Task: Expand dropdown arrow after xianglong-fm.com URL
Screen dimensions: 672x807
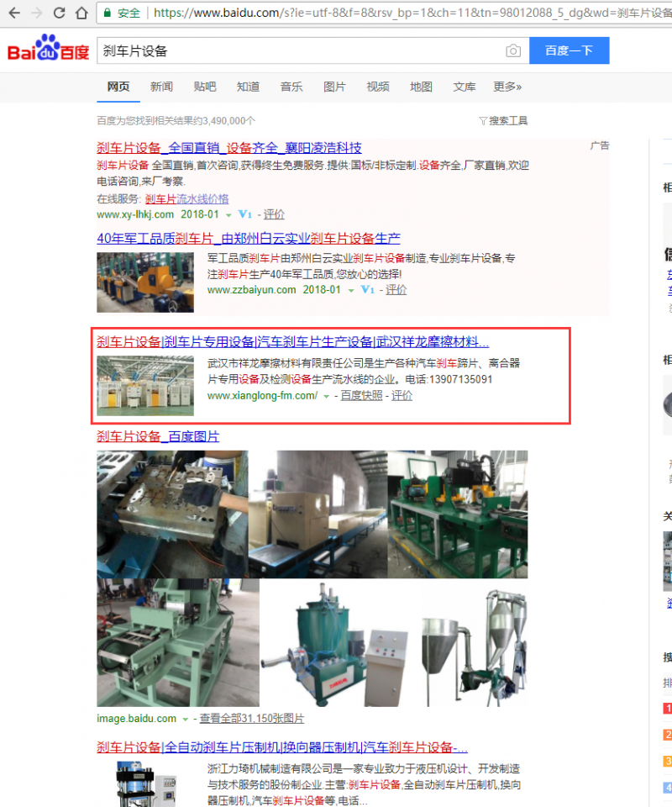Action: pyautogui.click(x=326, y=396)
